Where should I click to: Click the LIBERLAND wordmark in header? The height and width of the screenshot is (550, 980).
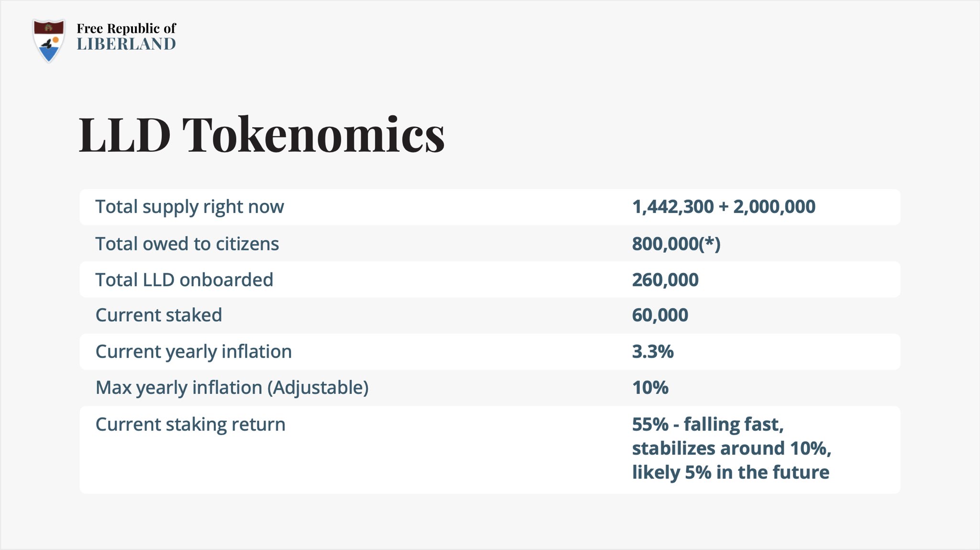[x=126, y=44]
